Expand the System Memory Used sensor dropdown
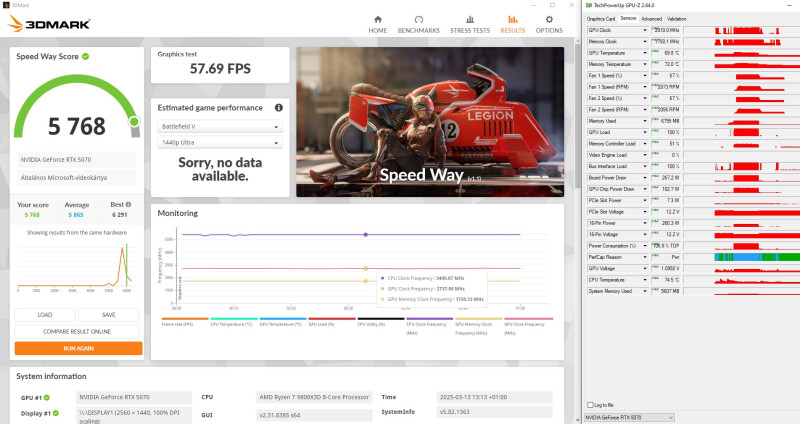800x424 pixels. [x=645, y=291]
